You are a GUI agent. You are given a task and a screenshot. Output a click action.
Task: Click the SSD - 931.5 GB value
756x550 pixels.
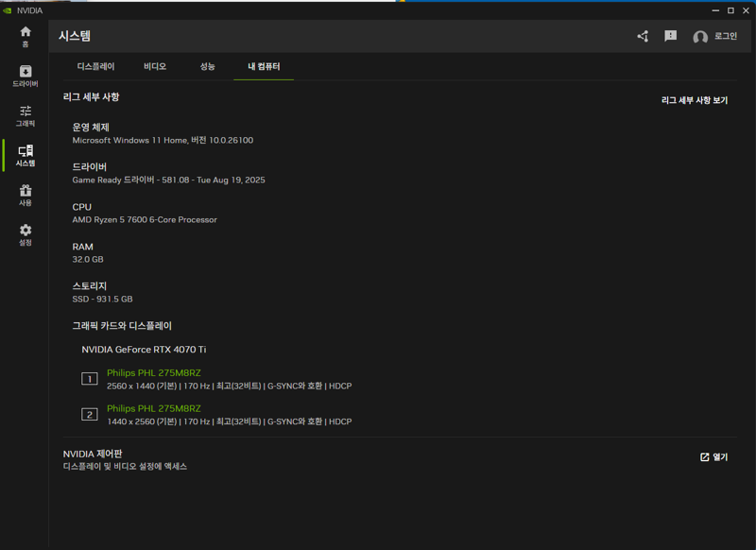[102, 299]
